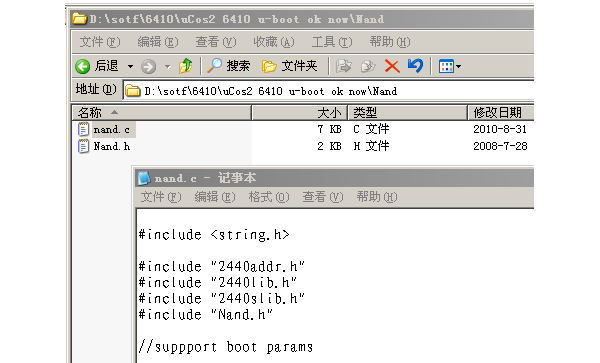Image resolution: width=600 pixels, height=363 pixels.
Task: Open Explorer 收藏(A) menu
Action: click(274, 42)
